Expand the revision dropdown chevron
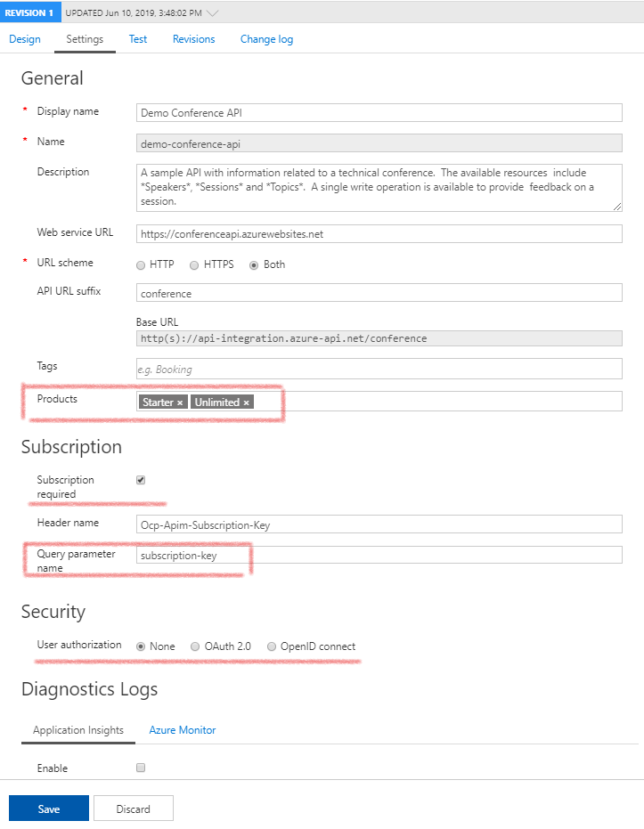The width and height of the screenshot is (644, 829). 211,13
